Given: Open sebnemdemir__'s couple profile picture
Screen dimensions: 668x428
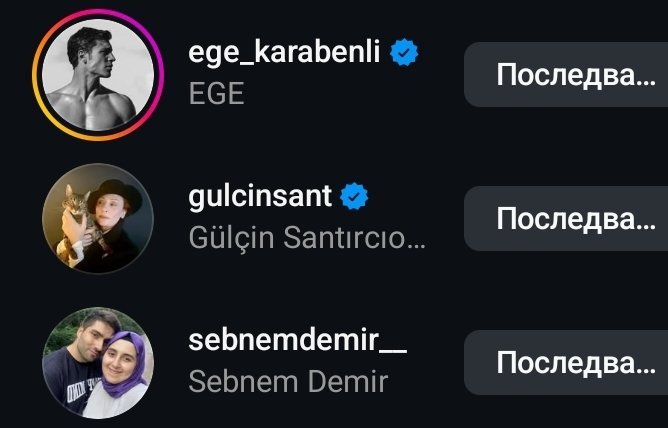Looking at the screenshot, I should (98, 363).
